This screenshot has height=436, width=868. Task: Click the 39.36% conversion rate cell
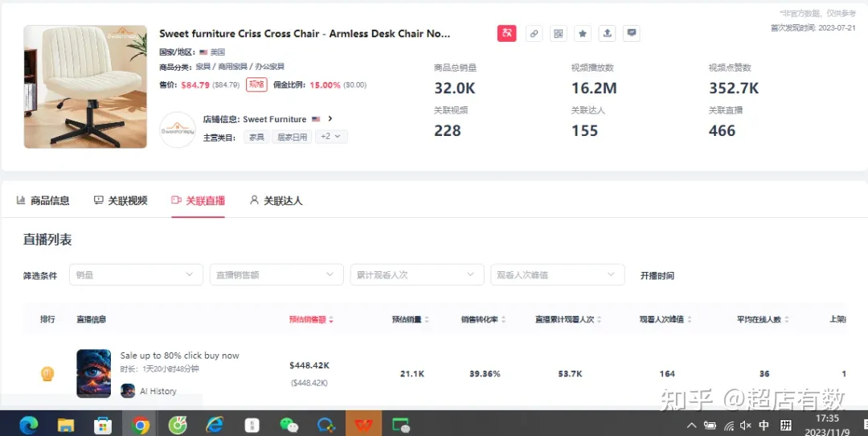(x=485, y=374)
